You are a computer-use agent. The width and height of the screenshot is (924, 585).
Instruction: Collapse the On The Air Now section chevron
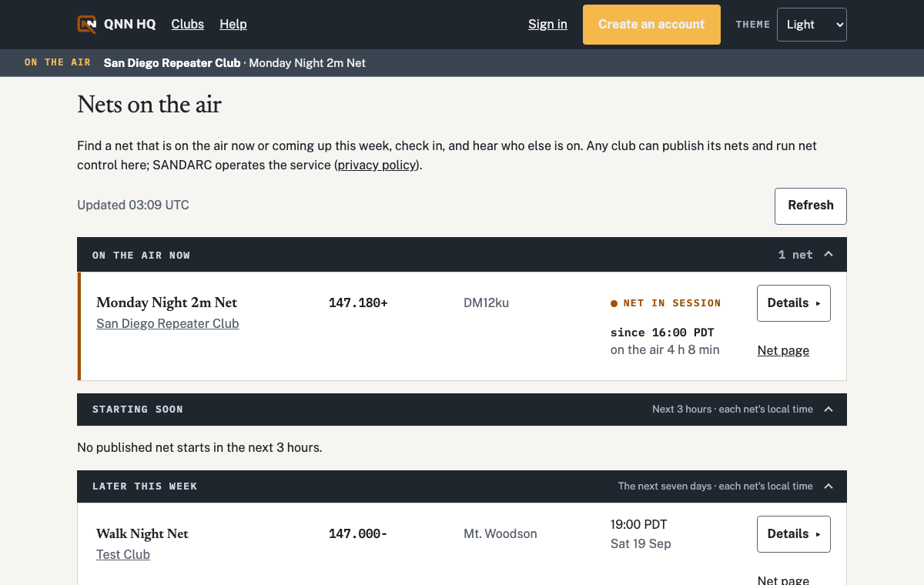coord(829,255)
